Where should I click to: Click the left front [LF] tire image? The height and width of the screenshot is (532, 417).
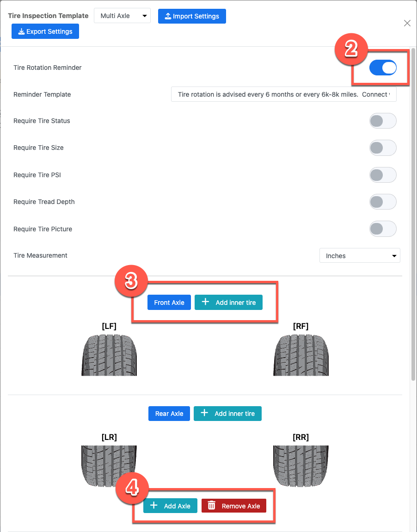tap(109, 355)
